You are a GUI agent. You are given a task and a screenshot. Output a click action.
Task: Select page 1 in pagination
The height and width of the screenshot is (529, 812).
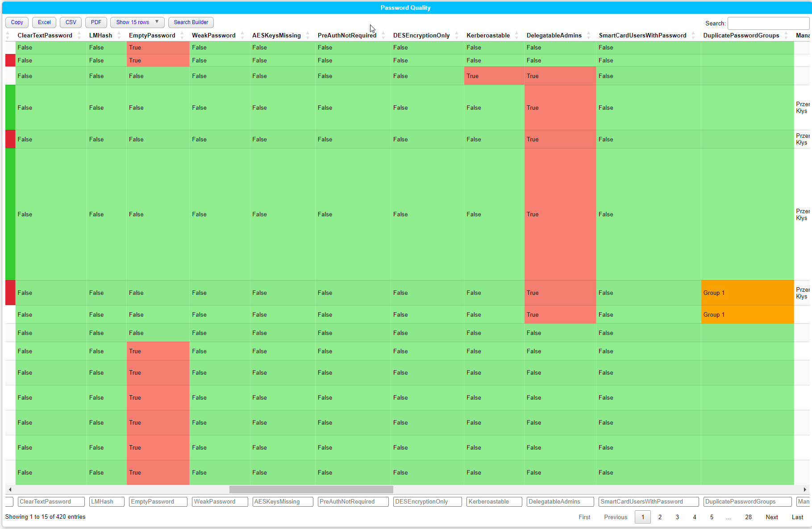point(643,517)
